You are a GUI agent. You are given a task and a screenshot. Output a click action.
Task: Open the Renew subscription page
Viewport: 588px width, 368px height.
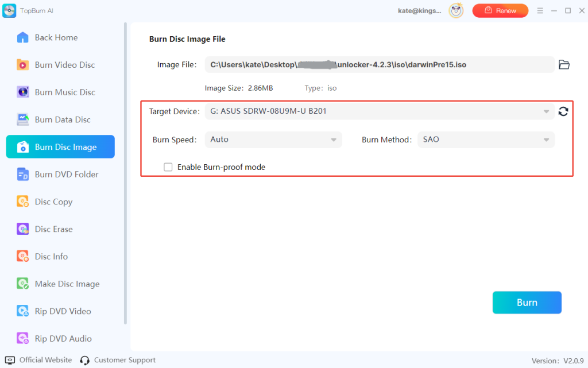tap(500, 10)
